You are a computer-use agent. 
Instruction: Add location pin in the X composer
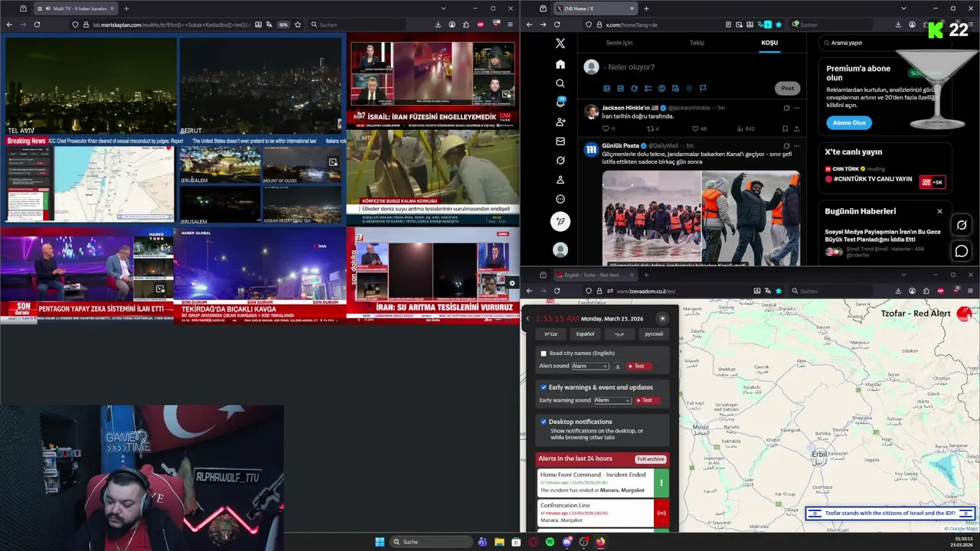point(689,89)
